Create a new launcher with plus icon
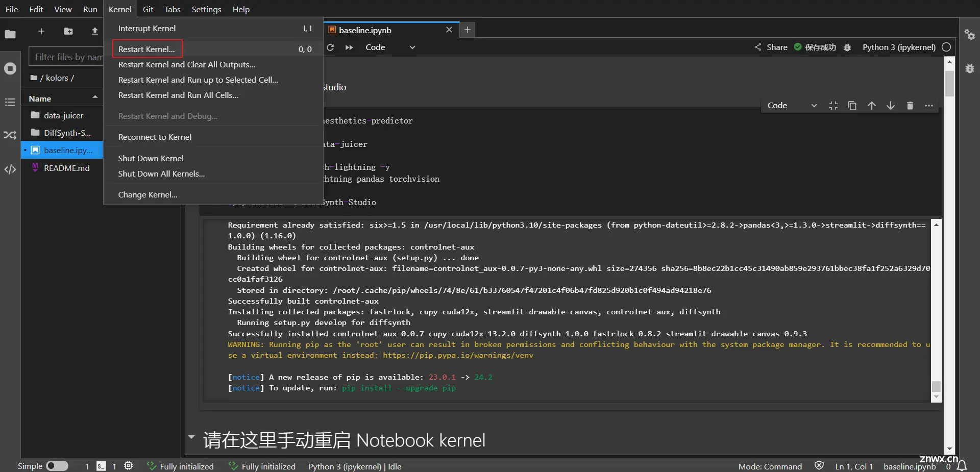This screenshot has height=472, width=980. pos(41,31)
